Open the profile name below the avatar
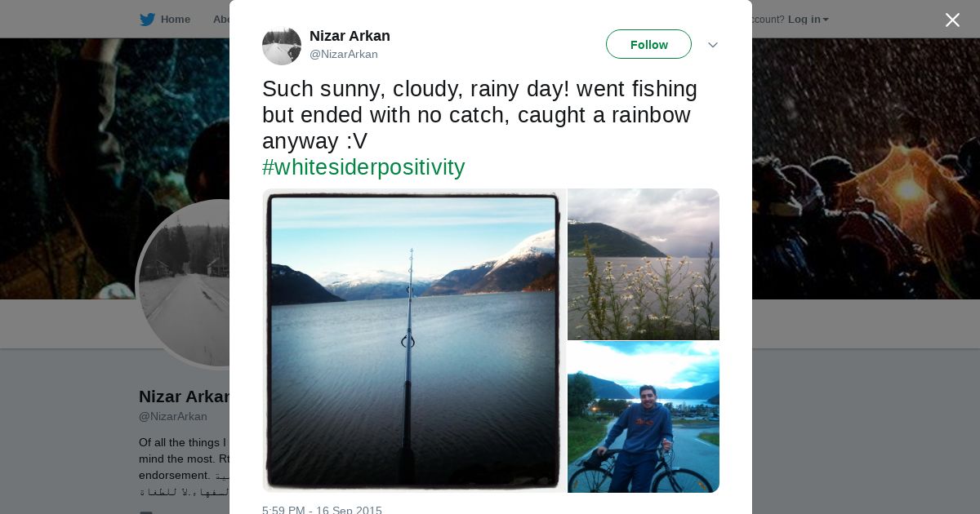 184,397
